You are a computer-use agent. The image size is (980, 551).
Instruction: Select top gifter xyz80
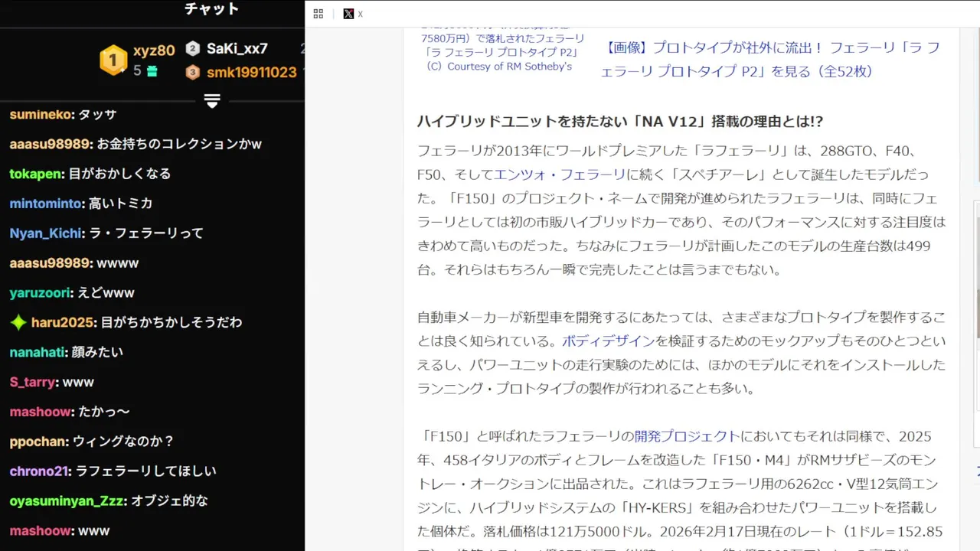pos(154,51)
